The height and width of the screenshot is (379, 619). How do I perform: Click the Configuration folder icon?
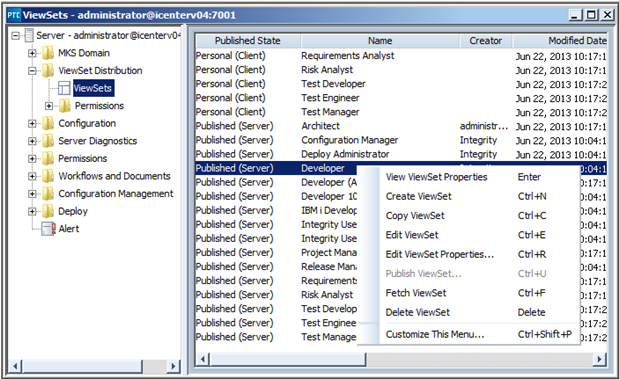coord(48,123)
